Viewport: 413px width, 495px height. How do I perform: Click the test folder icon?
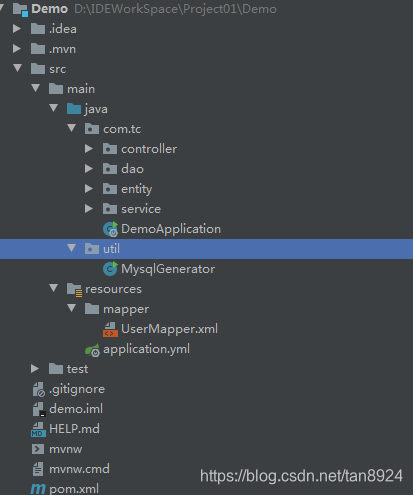point(56,369)
